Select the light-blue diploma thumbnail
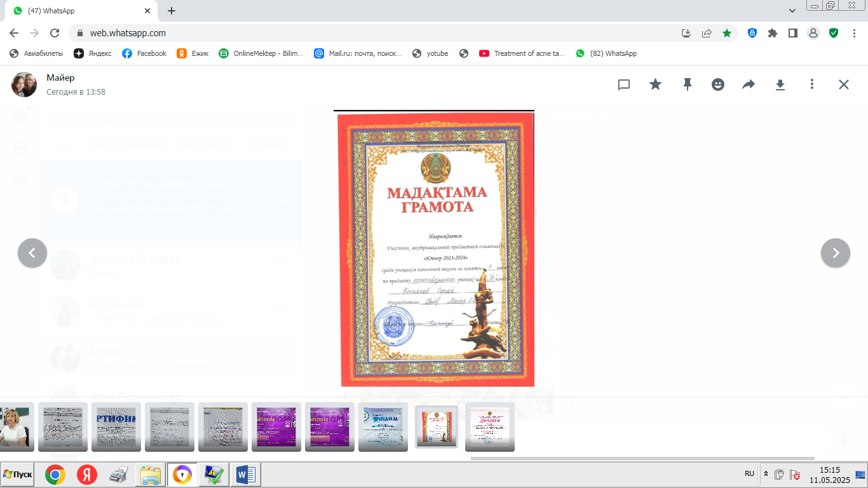This screenshot has width=868, height=488. pyautogui.click(x=383, y=427)
